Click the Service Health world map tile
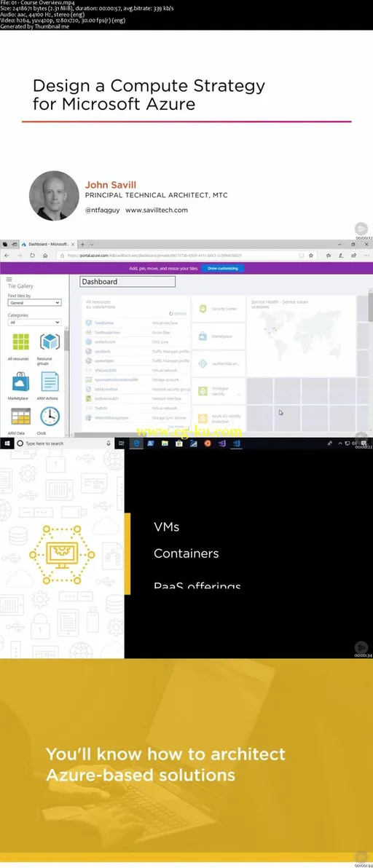Viewport: 373px width, 868px height. pos(302,336)
